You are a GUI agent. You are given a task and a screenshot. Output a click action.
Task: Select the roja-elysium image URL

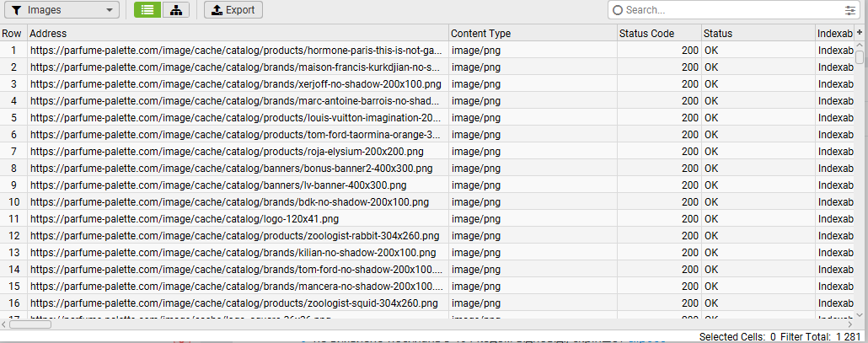(x=228, y=151)
